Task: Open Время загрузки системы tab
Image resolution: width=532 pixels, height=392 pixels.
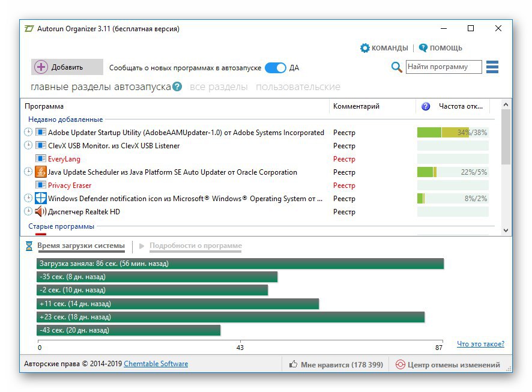Action: point(81,246)
